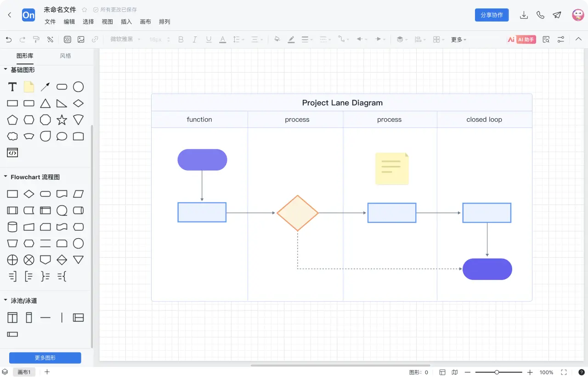Click the T text shape tool
The image size is (588, 377).
(x=12, y=87)
